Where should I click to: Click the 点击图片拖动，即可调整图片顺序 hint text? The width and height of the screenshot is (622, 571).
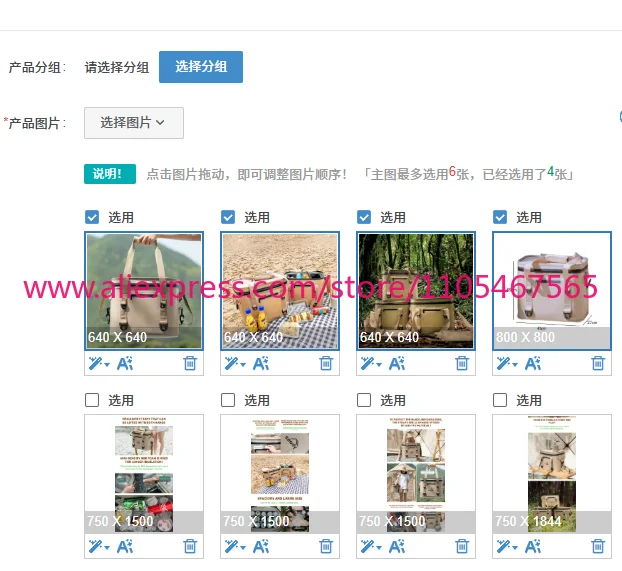pos(246,174)
